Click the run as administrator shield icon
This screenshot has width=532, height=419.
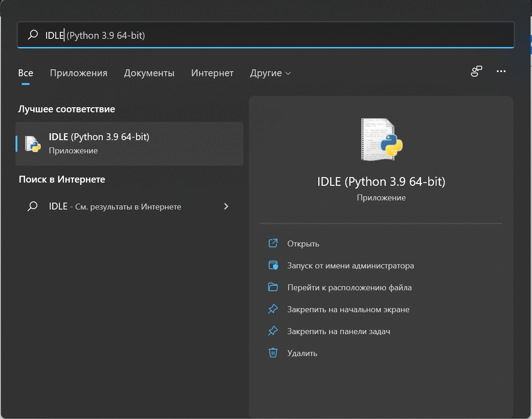pyautogui.click(x=273, y=265)
